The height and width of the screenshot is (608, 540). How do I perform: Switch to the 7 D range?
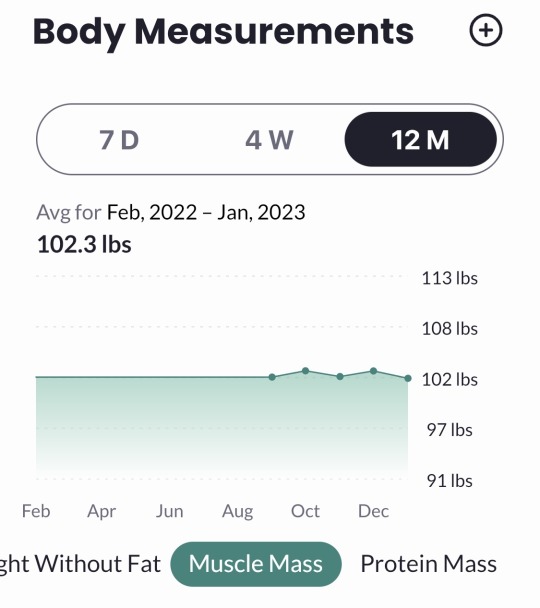pos(119,140)
